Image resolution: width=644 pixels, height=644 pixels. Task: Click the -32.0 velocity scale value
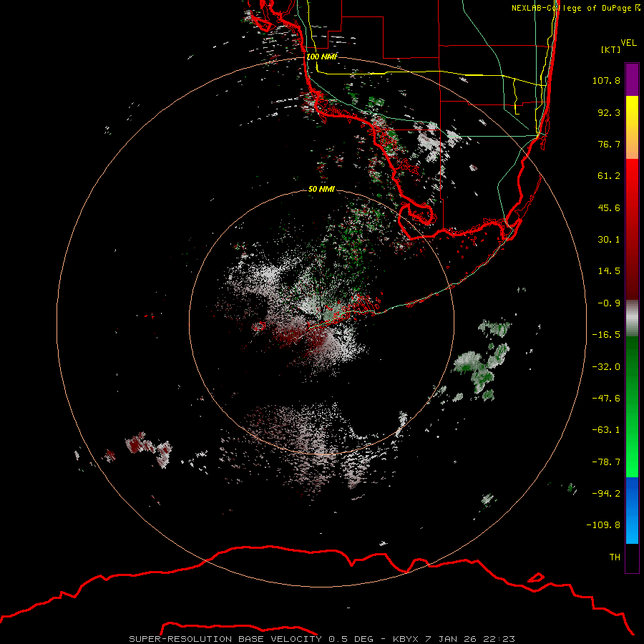(x=606, y=367)
